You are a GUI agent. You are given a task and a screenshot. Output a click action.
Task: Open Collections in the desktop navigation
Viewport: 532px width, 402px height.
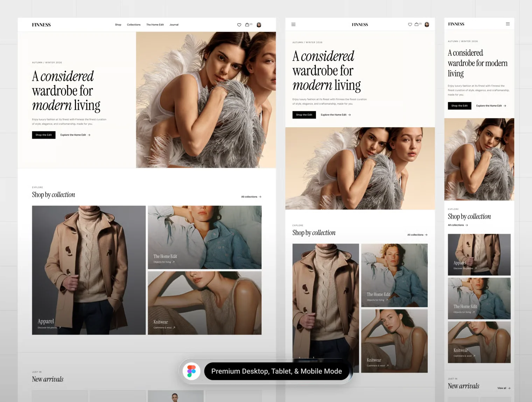[x=134, y=25]
